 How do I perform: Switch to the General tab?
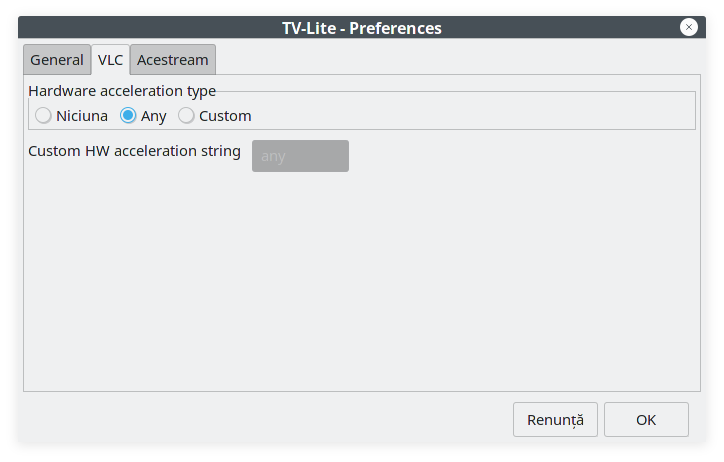[57, 60]
